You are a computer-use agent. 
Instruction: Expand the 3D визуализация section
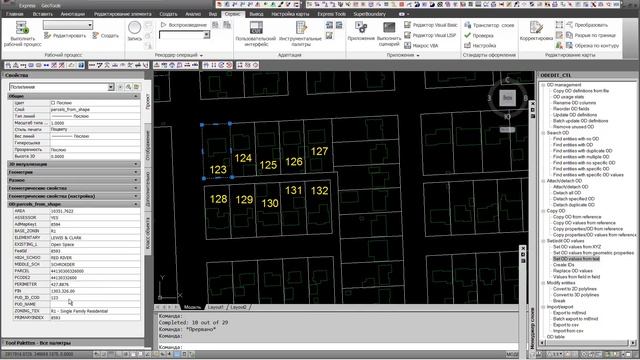[136, 164]
